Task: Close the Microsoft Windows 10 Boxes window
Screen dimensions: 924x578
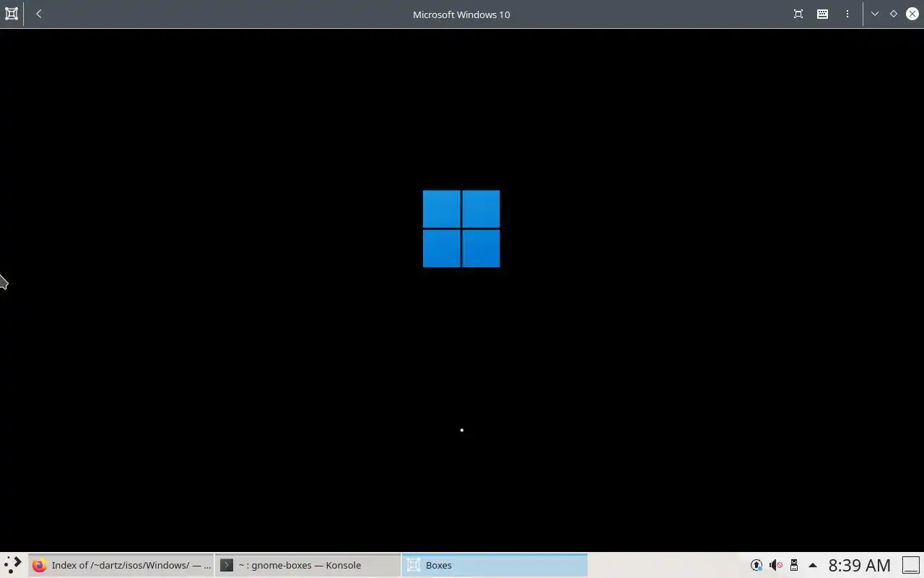Action: (x=912, y=14)
